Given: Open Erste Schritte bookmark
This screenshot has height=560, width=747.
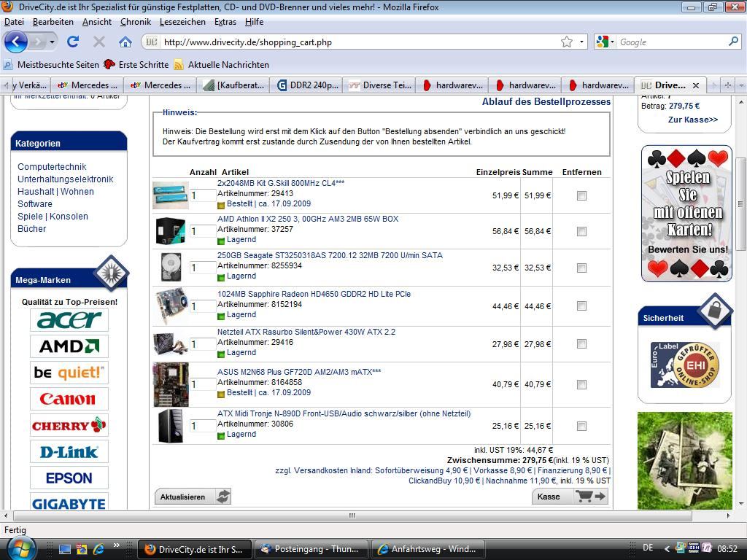Looking at the screenshot, I should (x=136, y=64).
